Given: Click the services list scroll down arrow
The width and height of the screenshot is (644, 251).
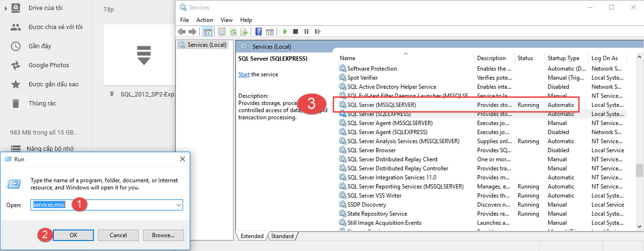Looking at the screenshot, I should point(640,227).
